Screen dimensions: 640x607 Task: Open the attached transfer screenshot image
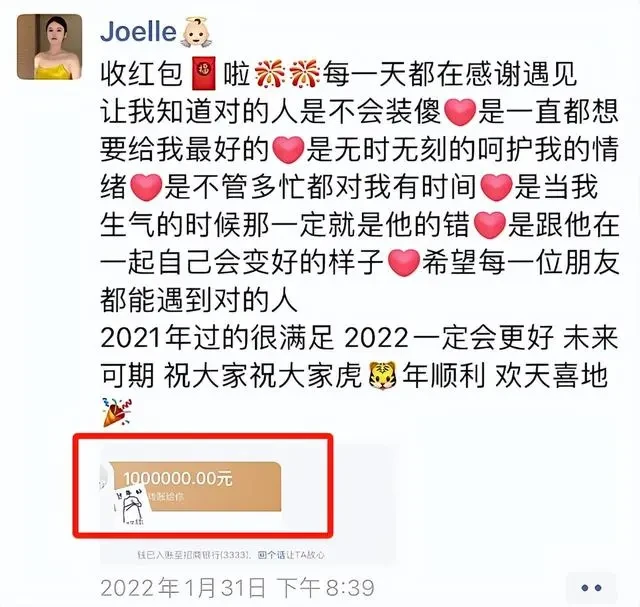[248, 503]
